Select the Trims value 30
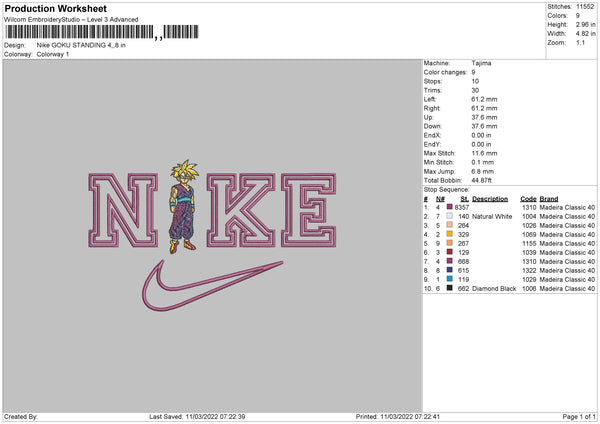Viewport: 600px width, 424px height. (x=475, y=90)
